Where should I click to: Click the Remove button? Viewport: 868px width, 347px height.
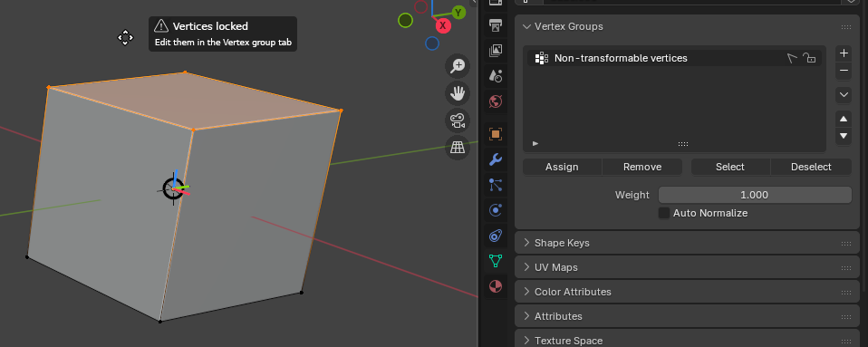(x=642, y=167)
